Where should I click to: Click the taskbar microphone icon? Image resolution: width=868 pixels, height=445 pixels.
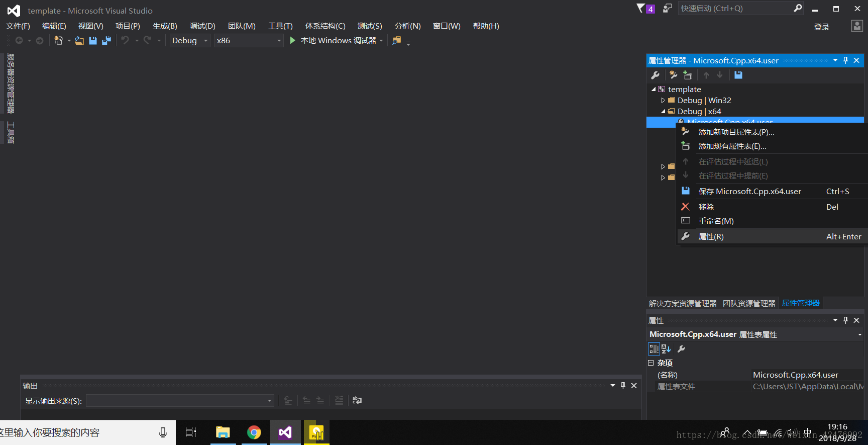[x=163, y=432]
